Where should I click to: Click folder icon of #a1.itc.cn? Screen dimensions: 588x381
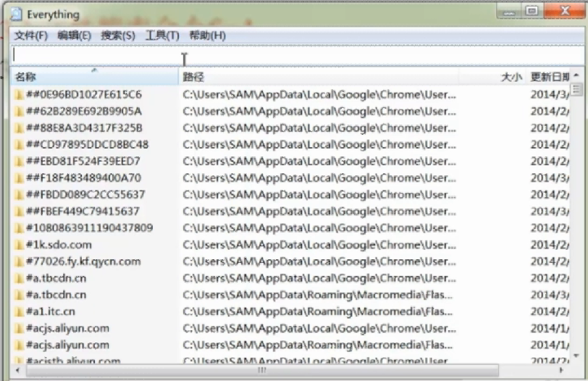pos(19,311)
